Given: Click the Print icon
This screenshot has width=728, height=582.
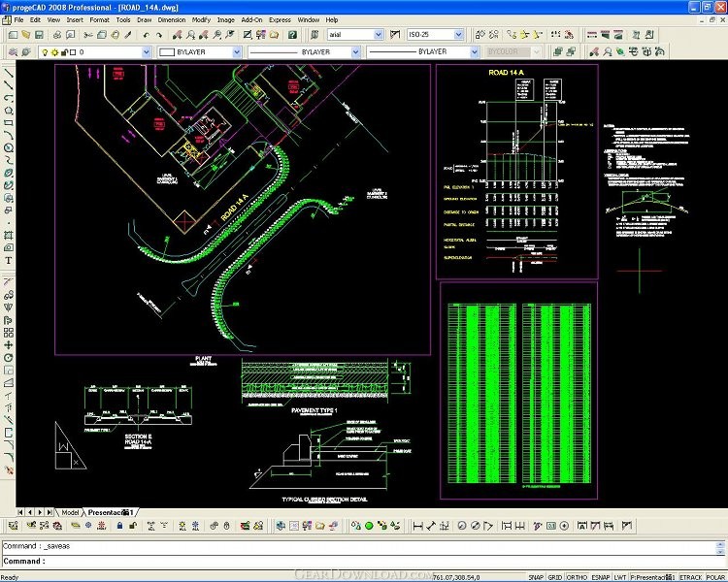Looking at the screenshot, I should 57,35.
